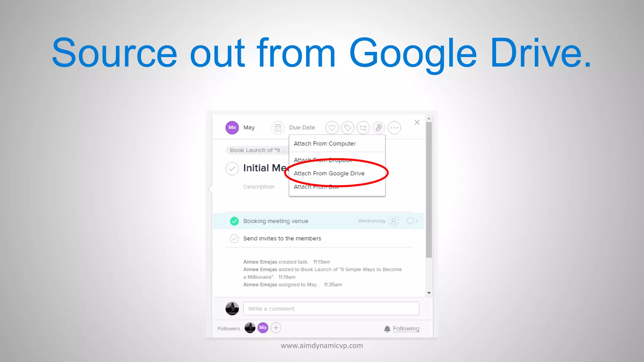Open the Due Date calendar icon
The image size is (644, 362).
coord(278,128)
